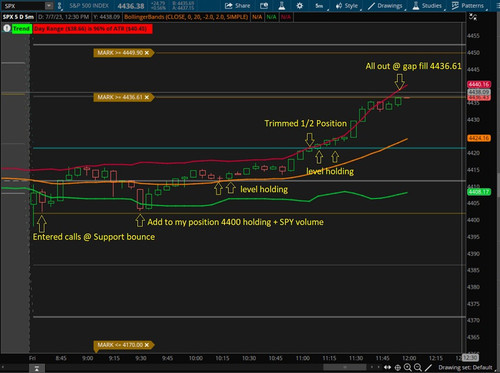
Task: Open the Patterns menu
Action: click(468, 6)
